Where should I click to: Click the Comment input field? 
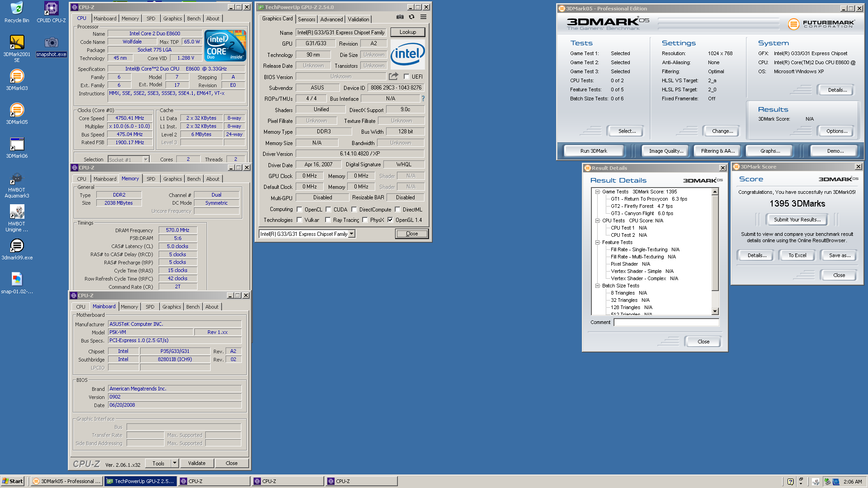666,322
